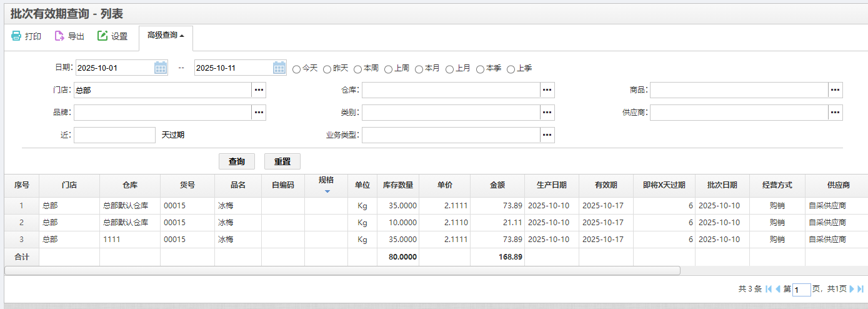The image size is (868, 309).
Task: Go to the first page arrow
Action: pyautogui.click(x=769, y=289)
